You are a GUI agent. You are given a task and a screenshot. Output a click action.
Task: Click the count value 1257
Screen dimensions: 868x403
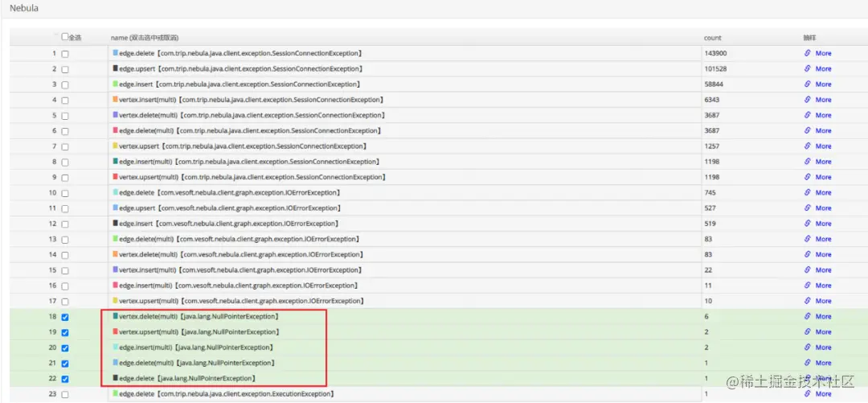click(x=712, y=146)
